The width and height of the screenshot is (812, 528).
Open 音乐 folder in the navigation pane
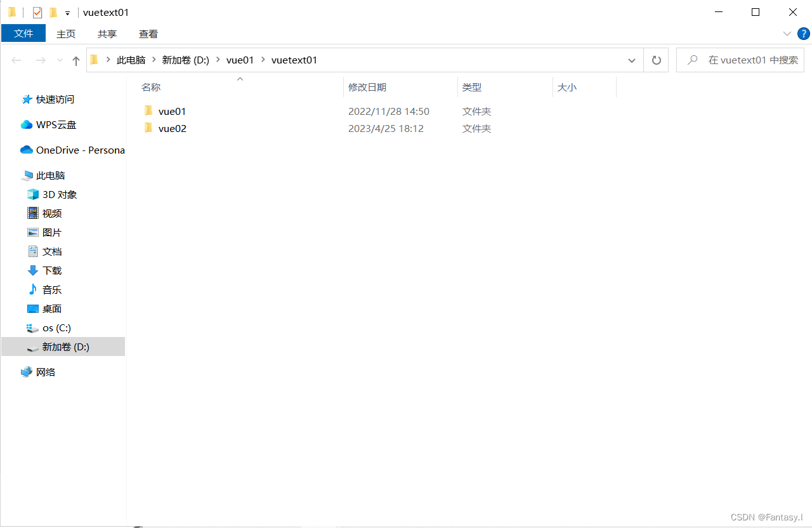pyautogui.click(x=52, y=290)
